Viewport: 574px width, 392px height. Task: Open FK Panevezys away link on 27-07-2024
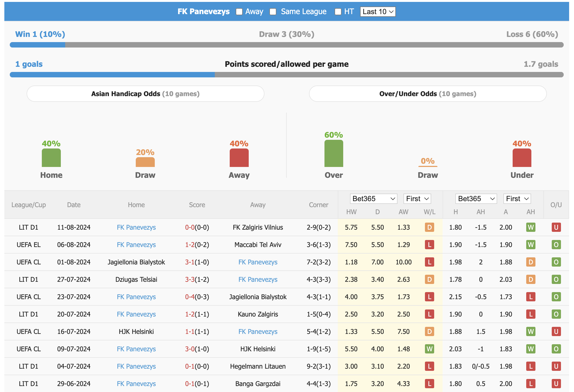pos(258,279)
